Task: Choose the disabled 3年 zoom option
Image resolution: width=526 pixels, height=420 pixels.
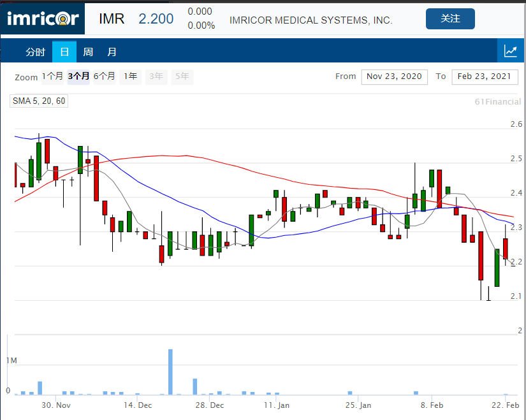Action: (x=156, y=76)
